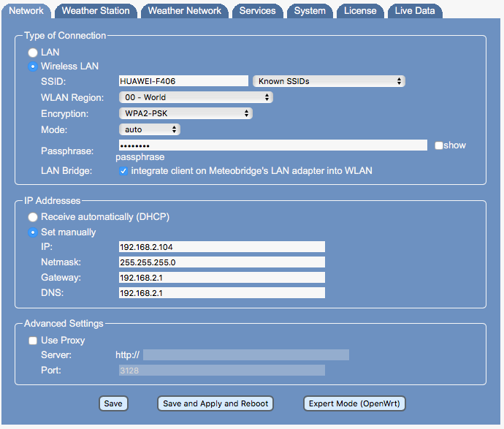Open the Encryption WPA2-PSK dropdown

186,113
